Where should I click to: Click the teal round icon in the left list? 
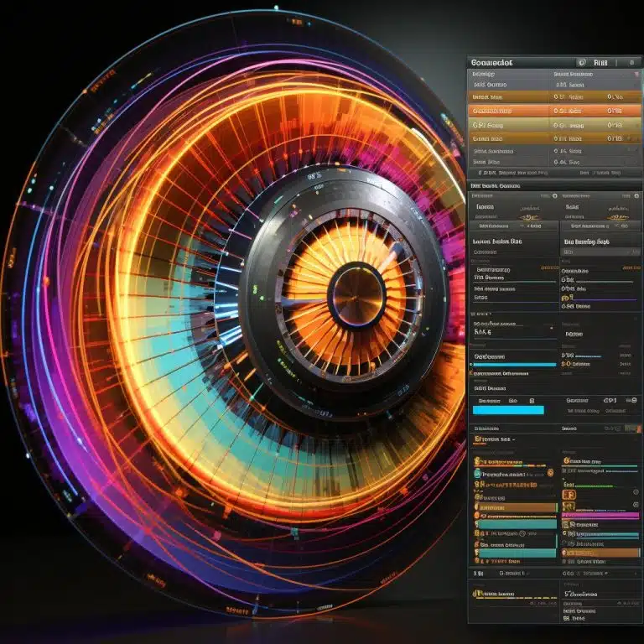477,474
